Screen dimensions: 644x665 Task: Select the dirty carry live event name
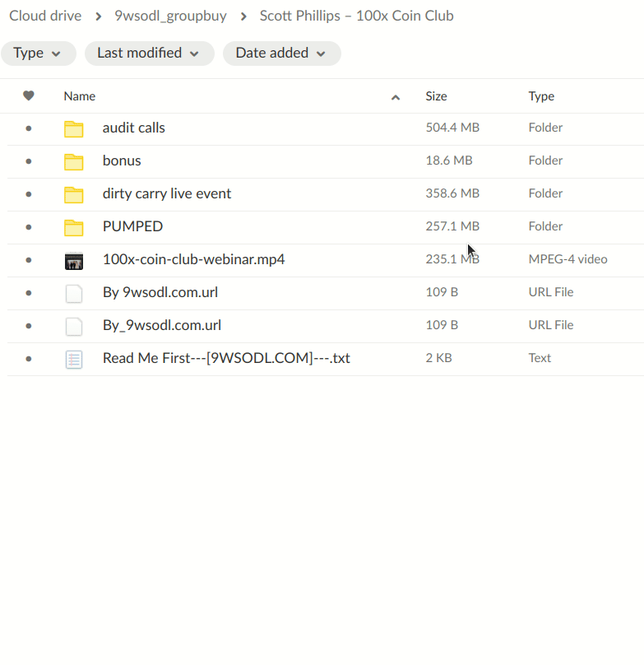click(x=167, y=193)
